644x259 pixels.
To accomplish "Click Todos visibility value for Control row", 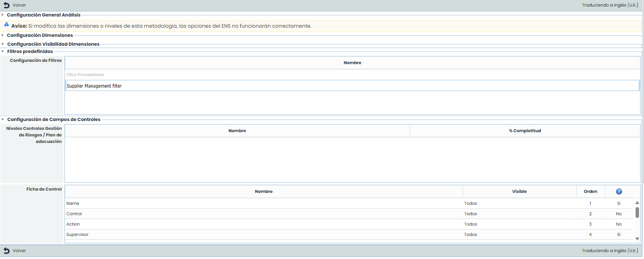I will [470, 214].
